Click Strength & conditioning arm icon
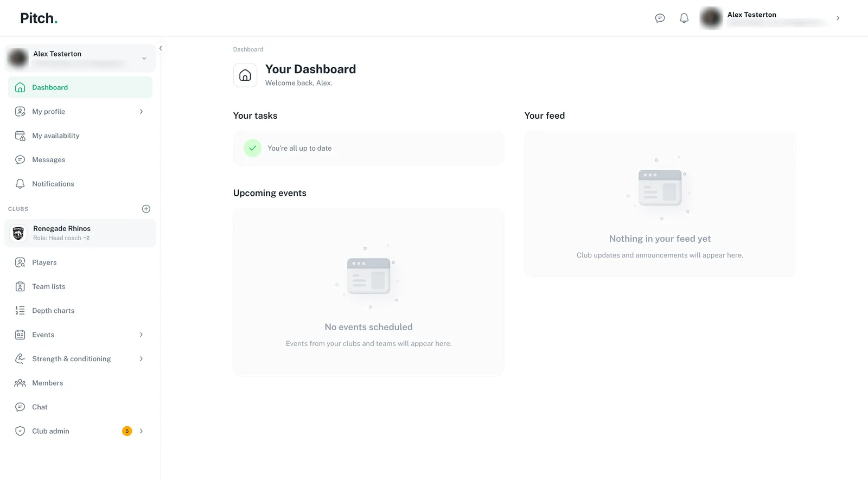The image size is (868, 481). [20, 358]
